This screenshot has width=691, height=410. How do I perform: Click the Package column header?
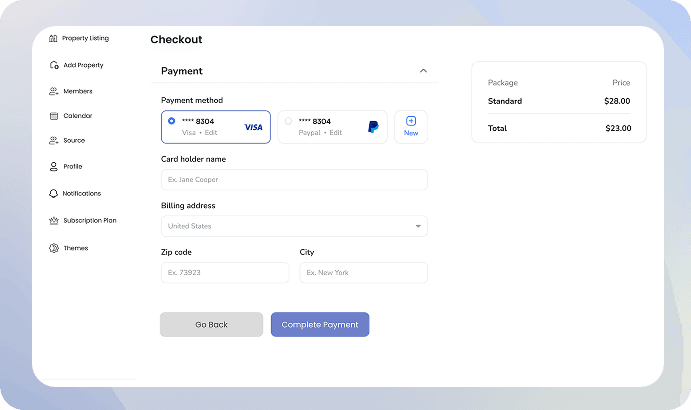503,83
